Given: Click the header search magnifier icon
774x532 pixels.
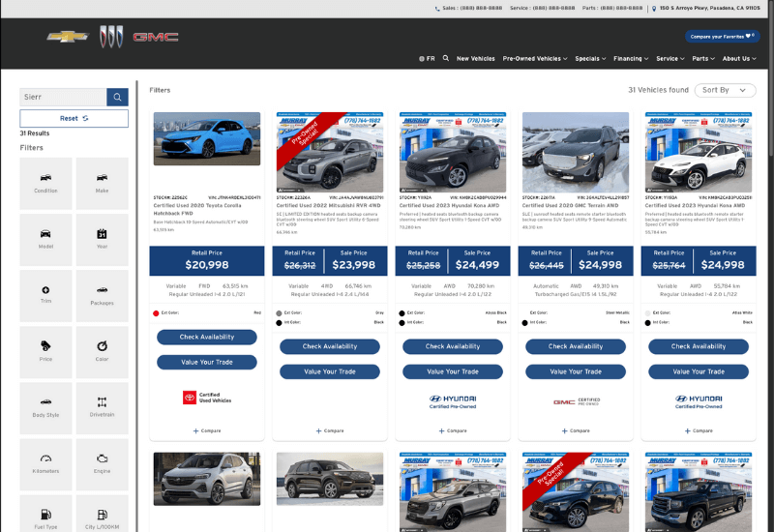Looking at the screenshot, I should tap(445, 58).
